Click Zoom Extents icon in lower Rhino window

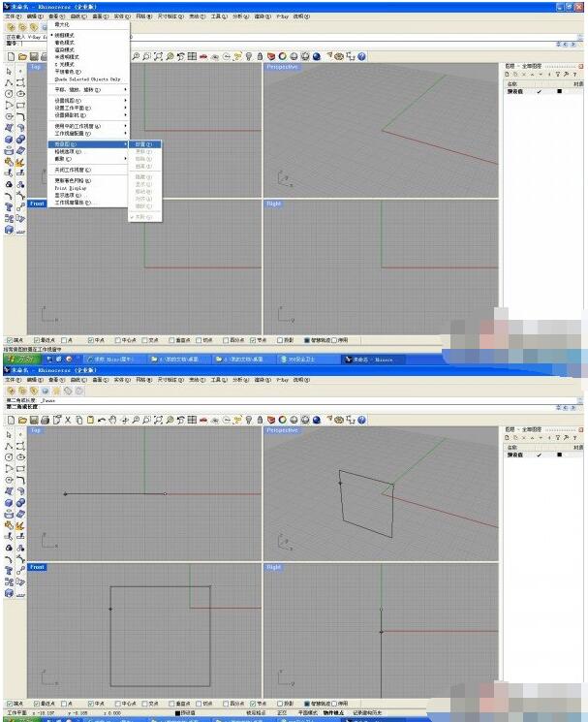[158, 420]
